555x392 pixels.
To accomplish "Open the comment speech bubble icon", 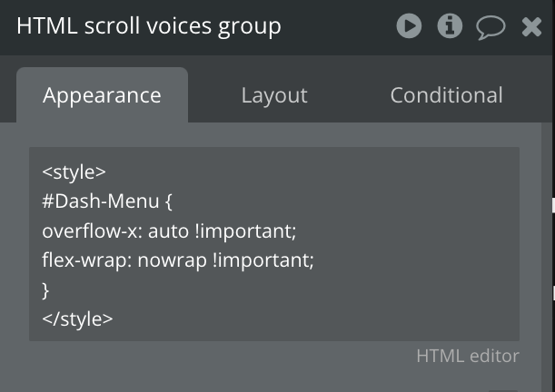I will [491, 27].
